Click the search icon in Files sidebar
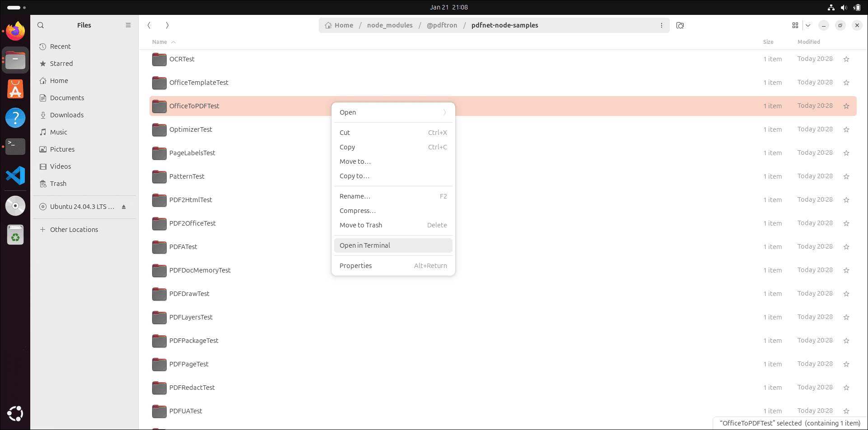Image resolution: width=868 pixels, height=430 pixels. (41, 25)
